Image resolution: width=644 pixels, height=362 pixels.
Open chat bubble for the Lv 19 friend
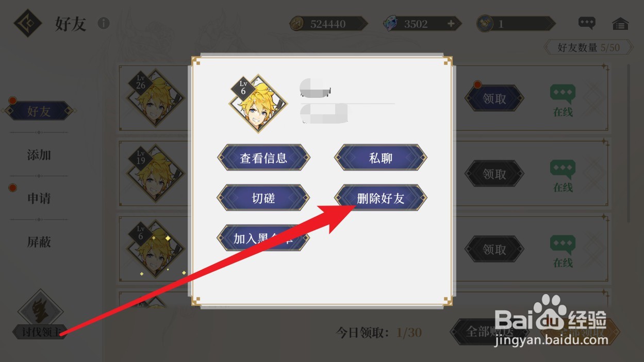[563, 170]
